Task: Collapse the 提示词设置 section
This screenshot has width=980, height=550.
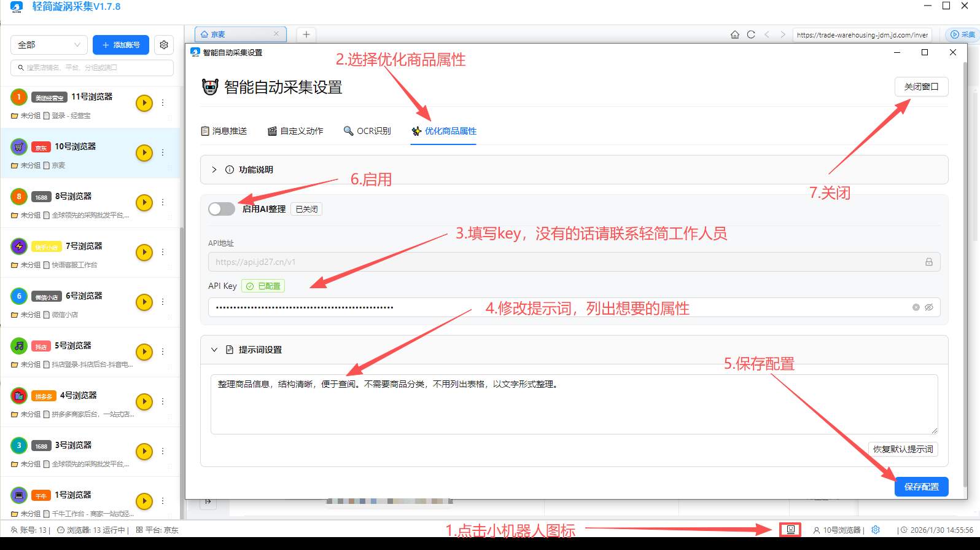Action: coord(214,350)
